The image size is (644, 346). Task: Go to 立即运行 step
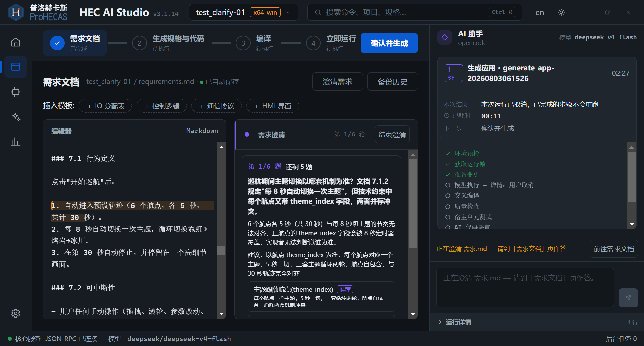[331, 43]
